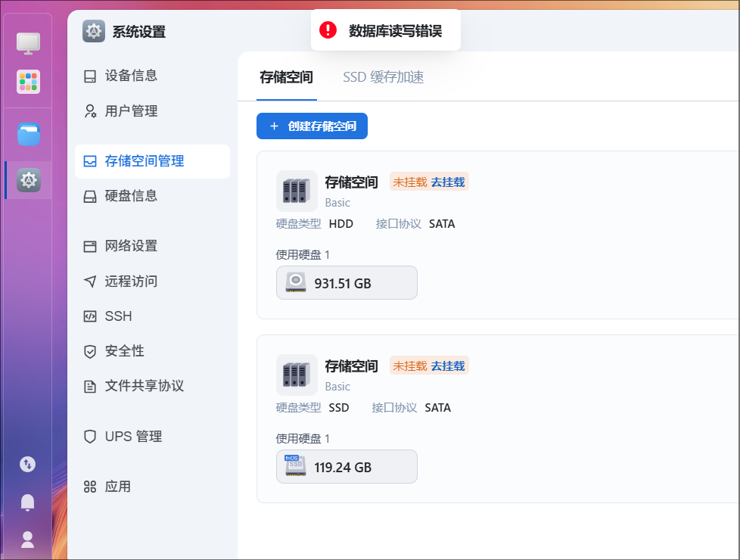
Task: Click the SSH code icon in the sidebar
Action: [x=90, y=316]
